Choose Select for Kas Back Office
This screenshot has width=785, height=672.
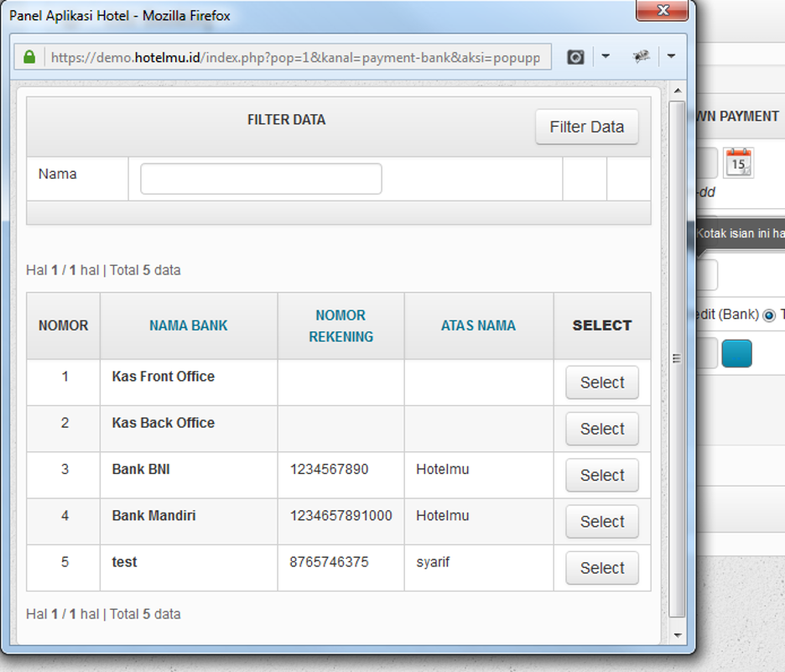(x=601, y=429)
